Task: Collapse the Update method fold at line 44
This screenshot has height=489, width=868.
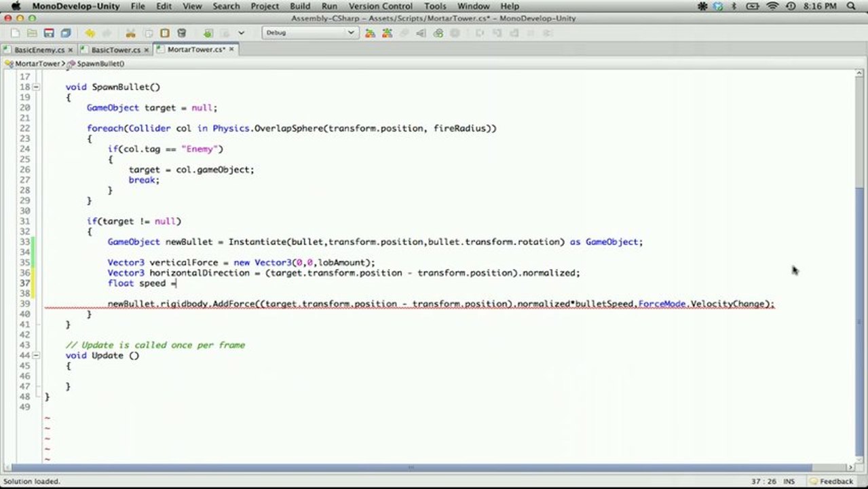Action: pyautogui.click(x=35, y=355)
